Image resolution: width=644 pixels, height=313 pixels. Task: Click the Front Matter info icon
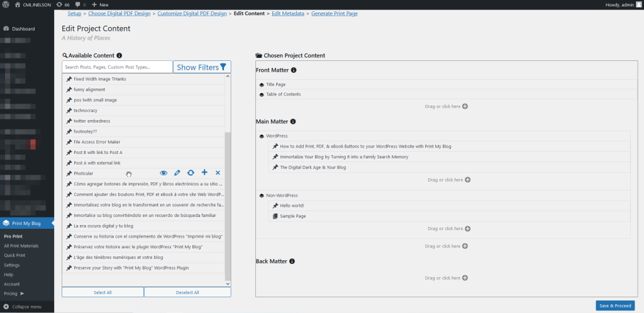pyautogui.click(x=294, y=70)
